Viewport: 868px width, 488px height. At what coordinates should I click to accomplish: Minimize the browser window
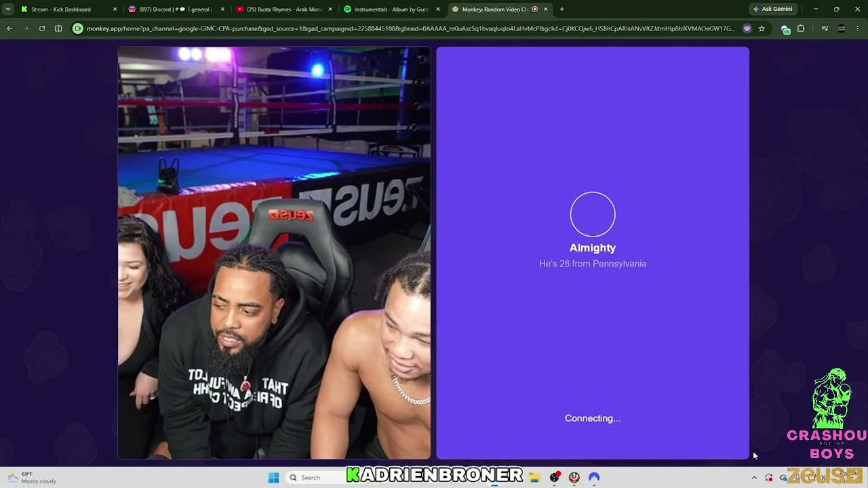pos(816,9)
